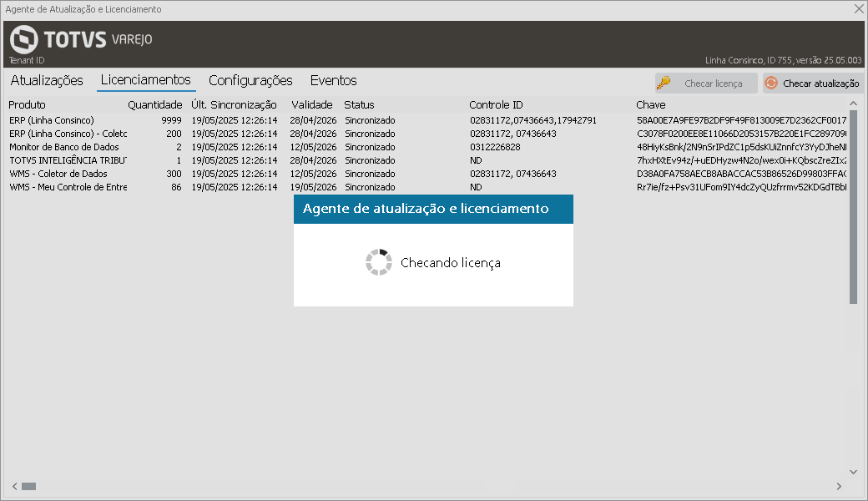The height and width of the screenshot is (501, 868).
Task: Select the ERP (Linha Consinco) - Coletor row
Action: 427,134
